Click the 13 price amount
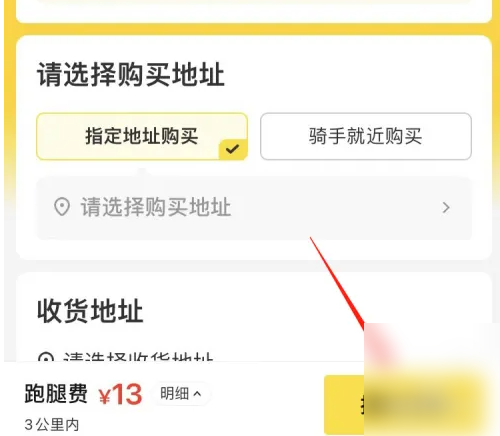The height and width of the screenshot is (436, 500). 127,395
